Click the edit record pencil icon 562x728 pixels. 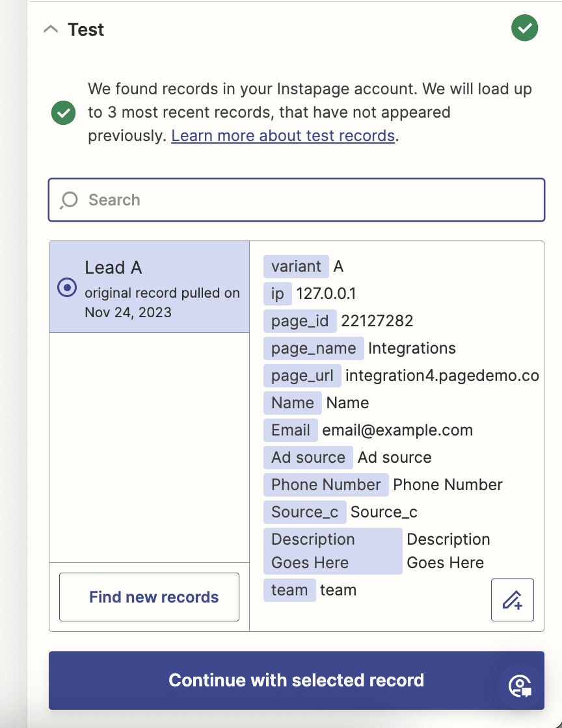click(513, 599)
